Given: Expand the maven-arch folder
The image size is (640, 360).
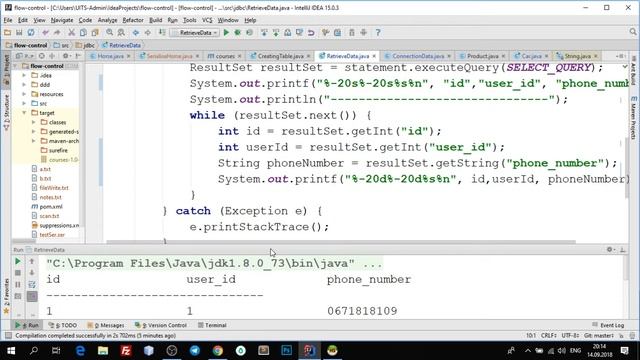Looking at the screenshot, I should [x=33, y=141].
